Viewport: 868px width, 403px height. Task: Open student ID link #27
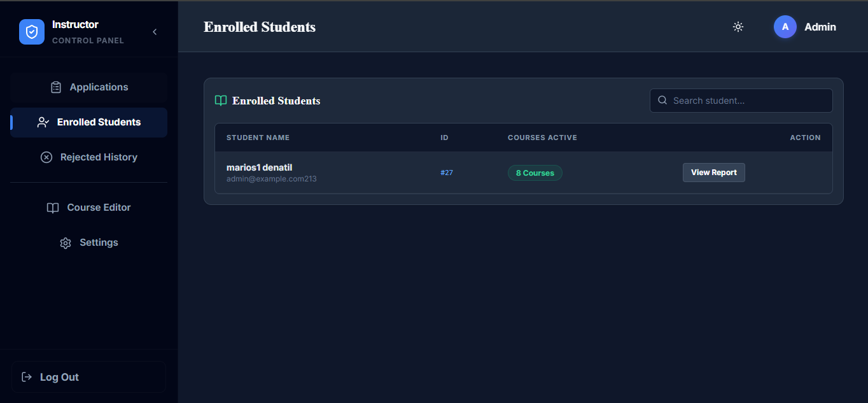click(447, 172)
